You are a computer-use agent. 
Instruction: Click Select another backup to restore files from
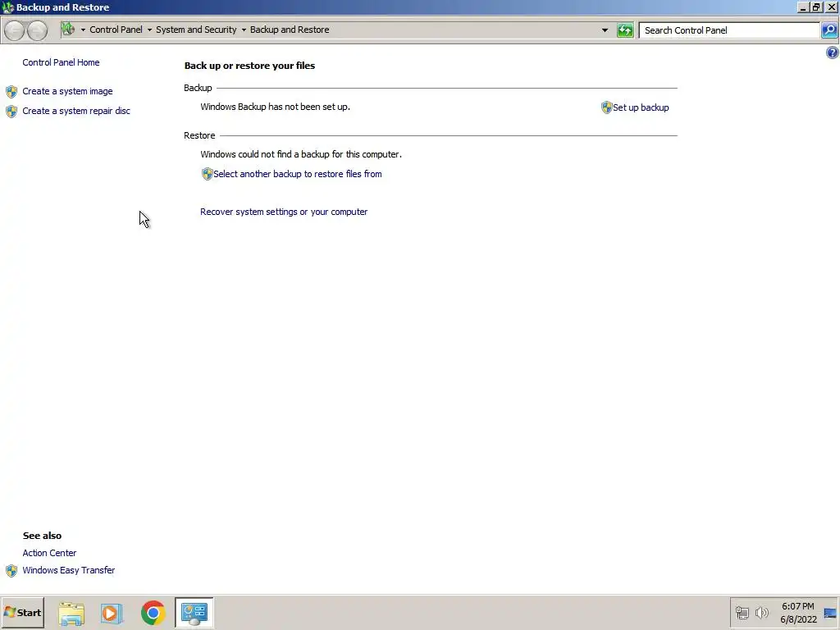(x=297, y=174)
